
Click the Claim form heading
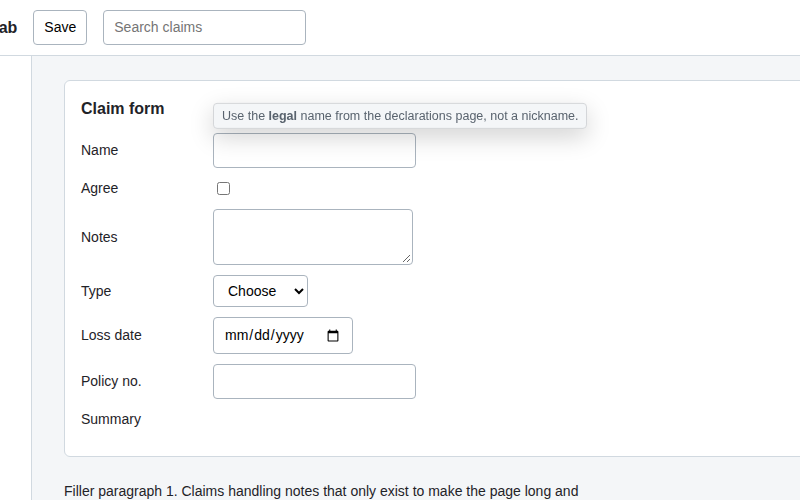click(x=122, y=108)
